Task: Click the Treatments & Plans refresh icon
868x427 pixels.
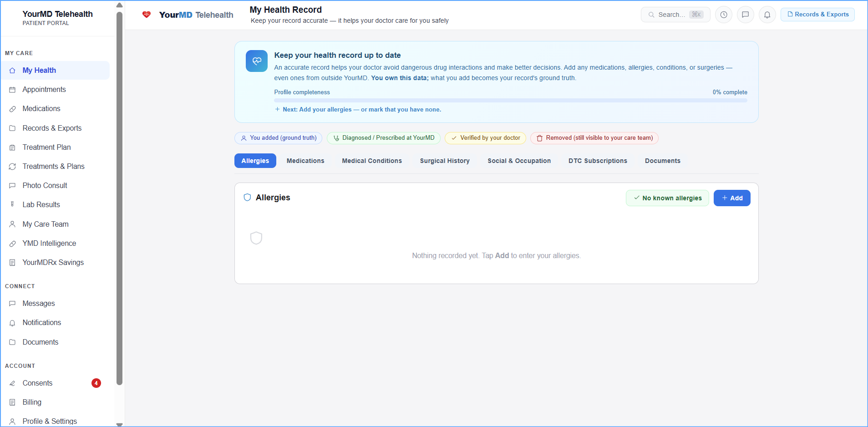Action: (12, 167)
